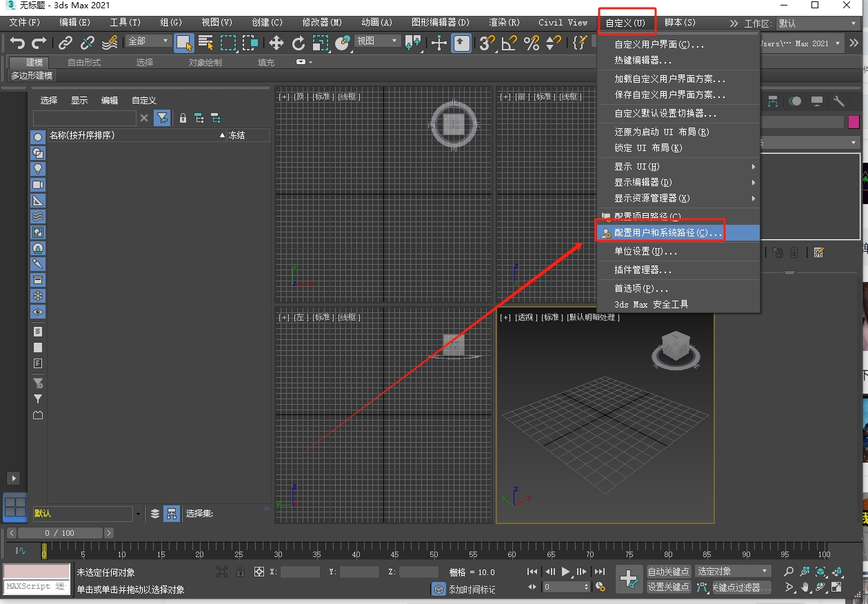Click scene explorer search field

[84, 119]
